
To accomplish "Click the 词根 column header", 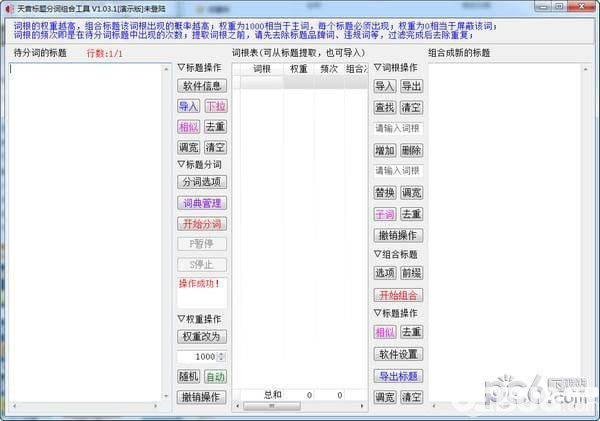I will tap(262, 69).
